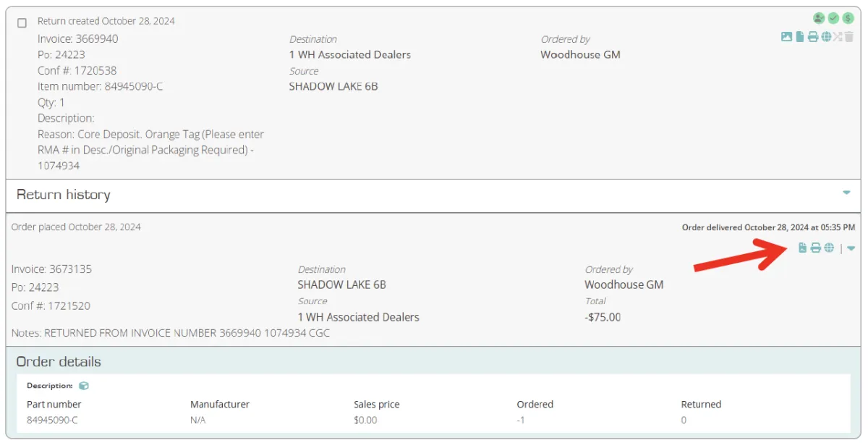This screenshot has width=868, height=443.
Task: Open the return document file icon
Action: pos(800,37)
